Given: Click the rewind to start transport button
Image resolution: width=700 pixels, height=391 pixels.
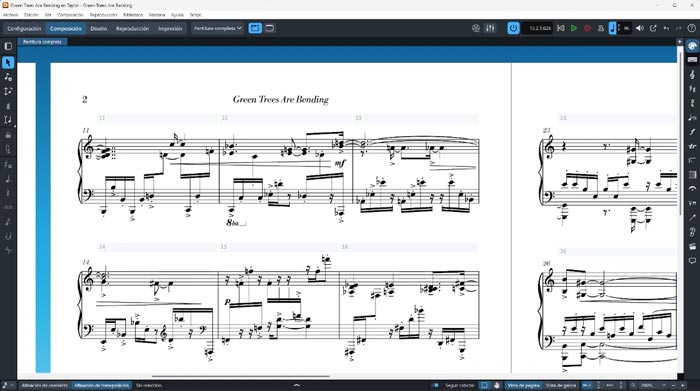Looking at the screenshot, I should (561, 28).
